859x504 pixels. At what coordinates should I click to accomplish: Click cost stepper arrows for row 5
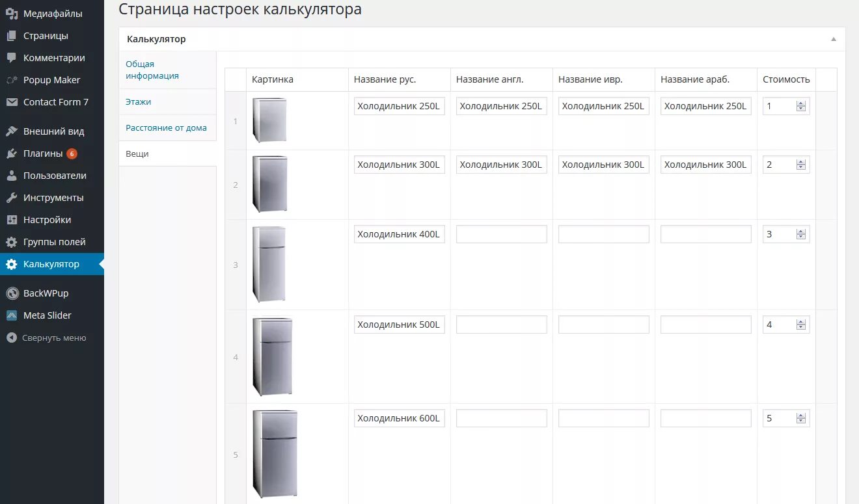(801, 418)
